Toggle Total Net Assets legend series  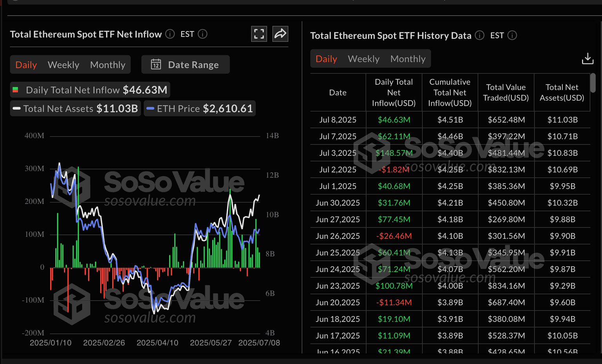[75, 108]
